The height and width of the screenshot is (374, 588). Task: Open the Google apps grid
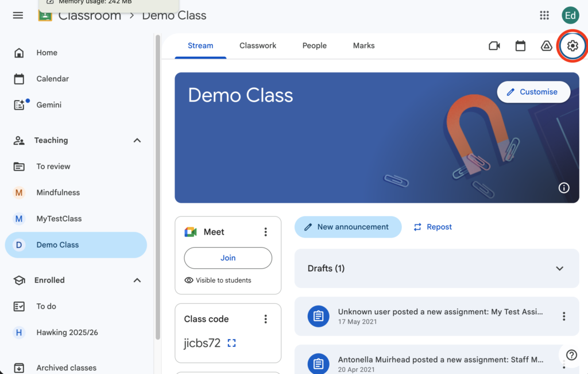tap(544, 16)
